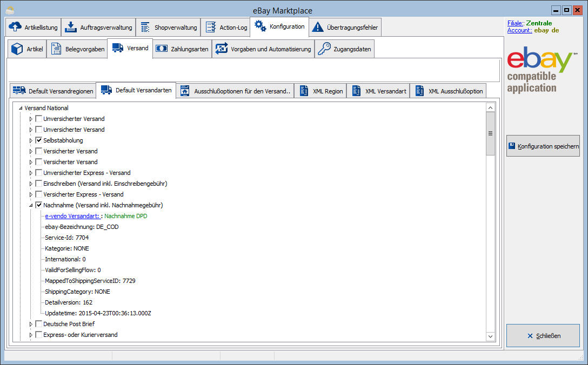Open the Auftragsverwaltung tab

[x=98, y=28]
